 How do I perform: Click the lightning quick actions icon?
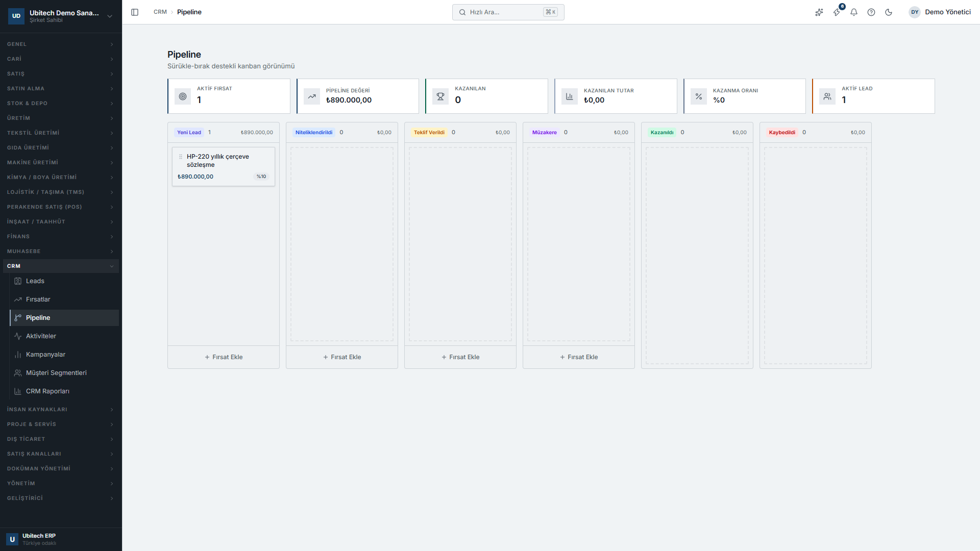[x=837, y=12]
